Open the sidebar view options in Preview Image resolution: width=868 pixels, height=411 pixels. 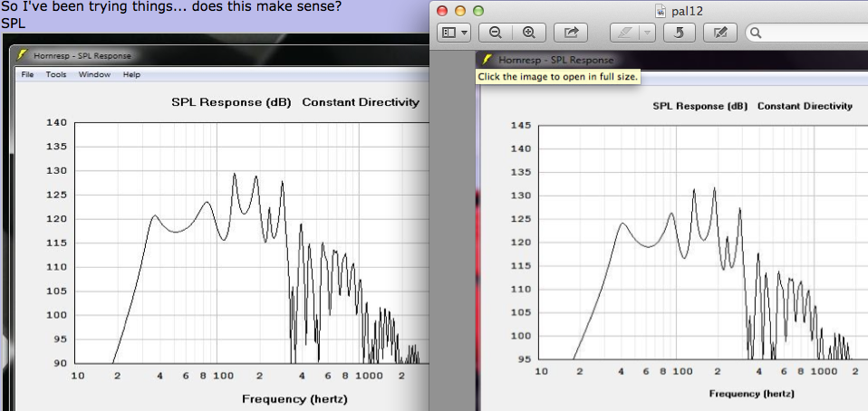pos(454,33)
